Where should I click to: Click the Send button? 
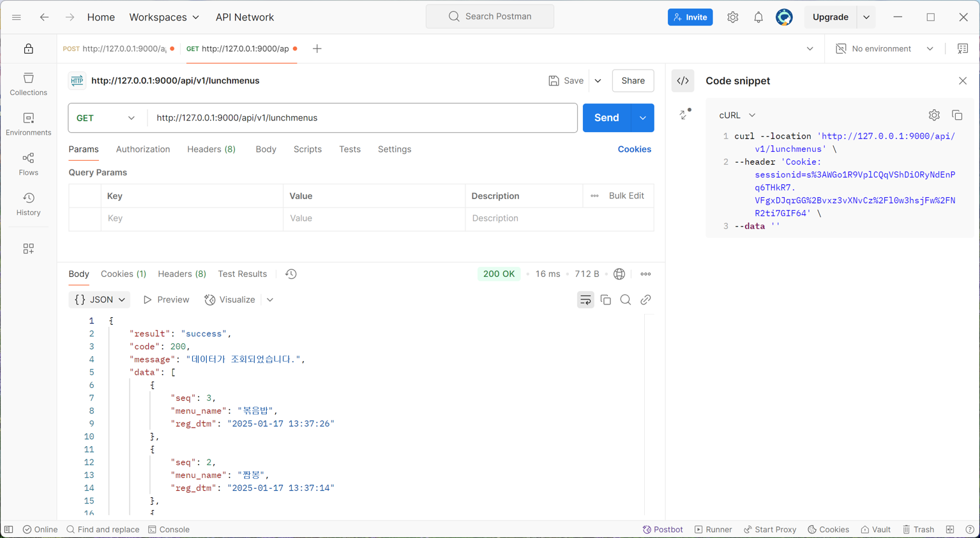[x=607, y=118]
